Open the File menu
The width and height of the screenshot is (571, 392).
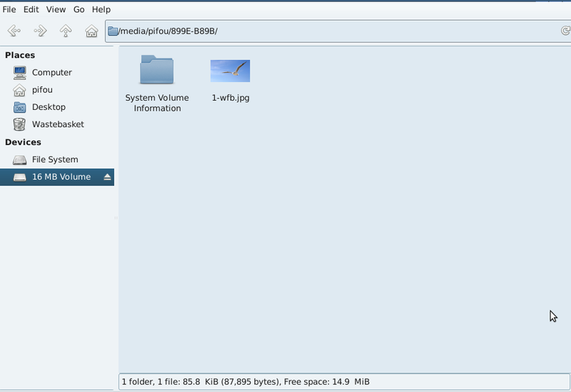tap(9, 9)
